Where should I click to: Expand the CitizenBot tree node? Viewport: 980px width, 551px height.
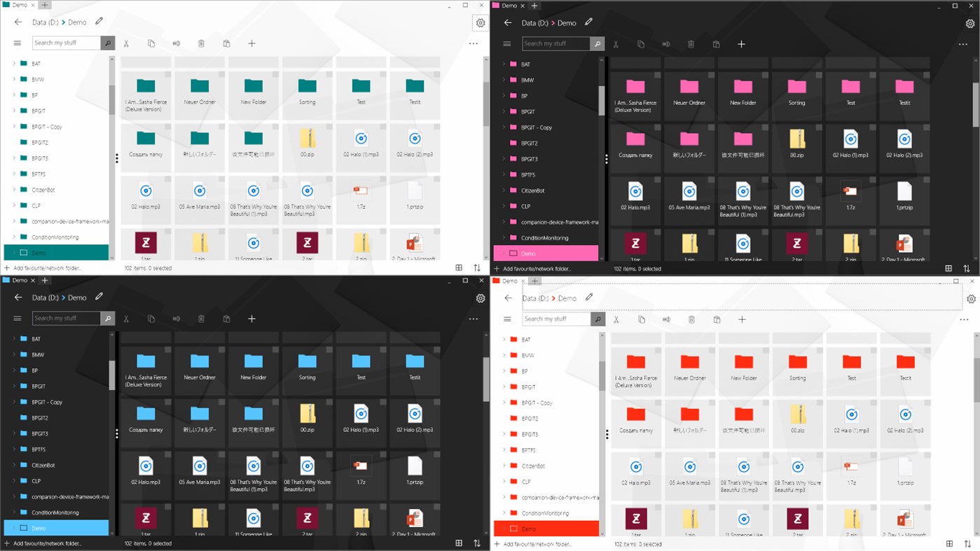pyautogui.click(x=14, y=189)
